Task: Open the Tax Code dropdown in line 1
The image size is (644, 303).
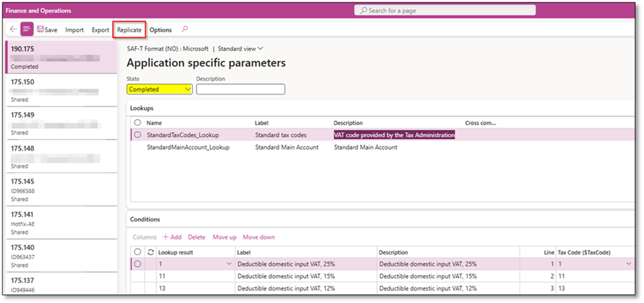Action: [630, 264]
